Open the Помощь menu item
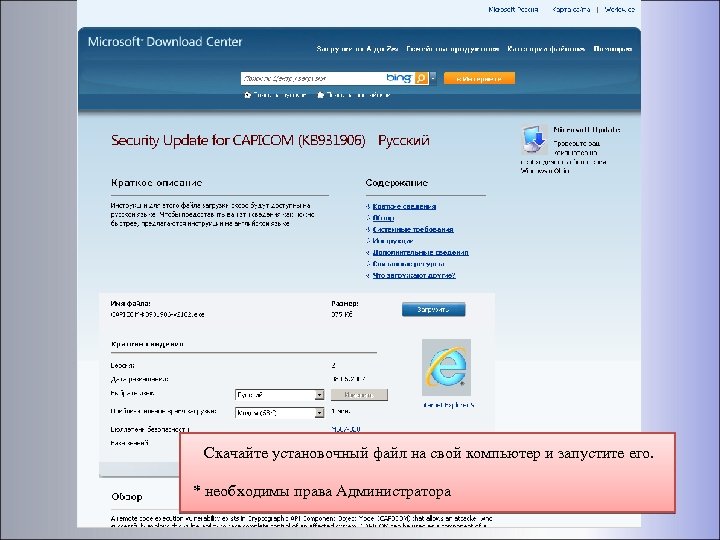Viewport: 720px width, 540px height. (x=613, y=49)
